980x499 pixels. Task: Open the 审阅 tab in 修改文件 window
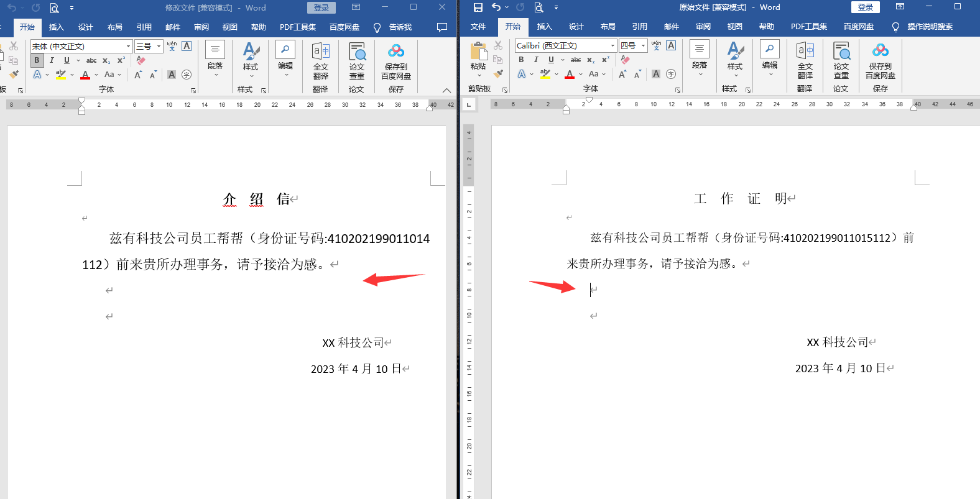point(201,27)
